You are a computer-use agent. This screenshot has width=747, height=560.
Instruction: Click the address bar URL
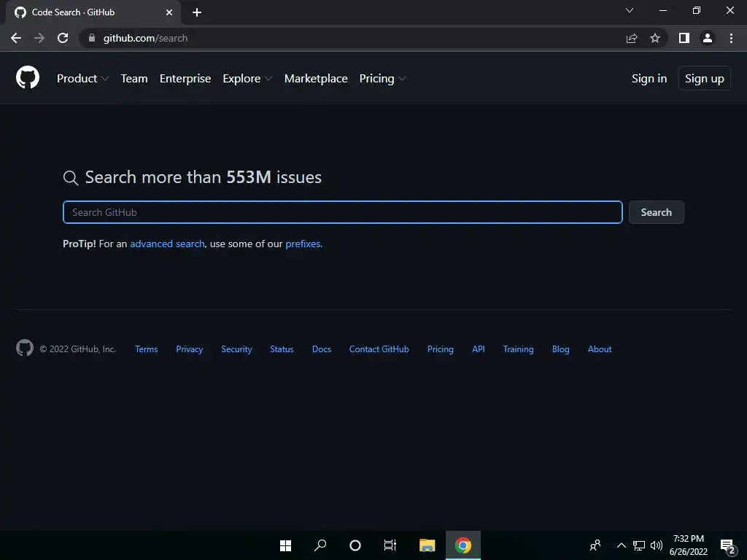click(145, 38)
